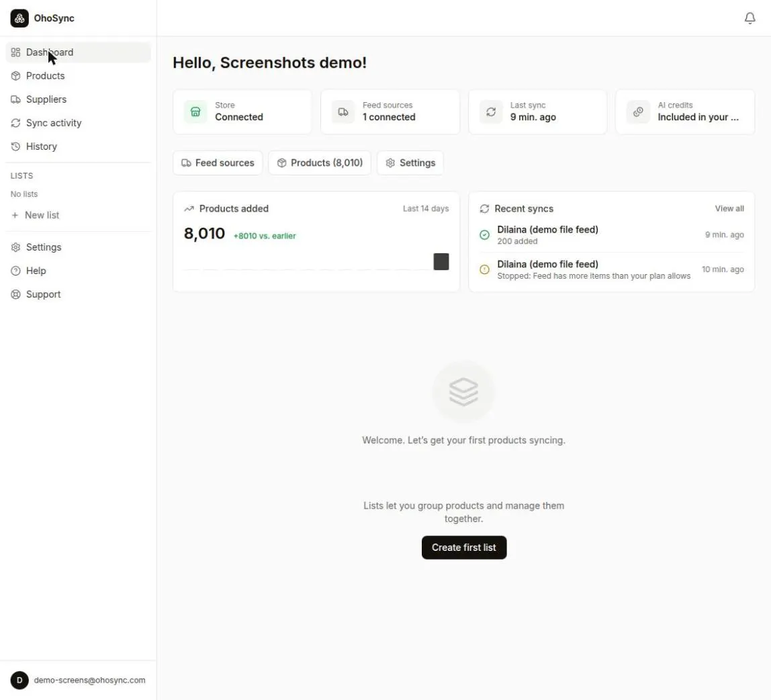The image size is (771, 700).
Task: Click '+8010 vs. earlier' text
Action: 265,236
